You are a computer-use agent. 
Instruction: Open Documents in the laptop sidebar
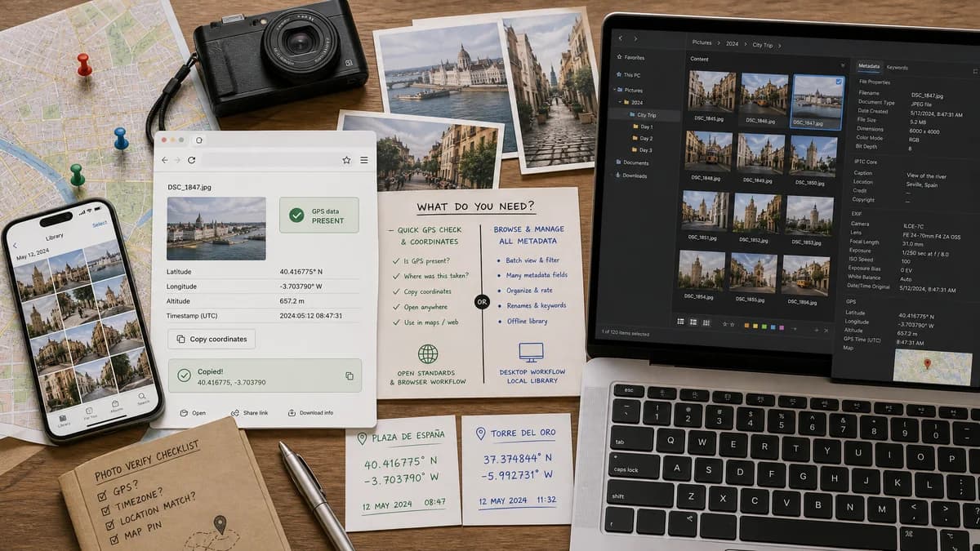[x=631, y=162]
